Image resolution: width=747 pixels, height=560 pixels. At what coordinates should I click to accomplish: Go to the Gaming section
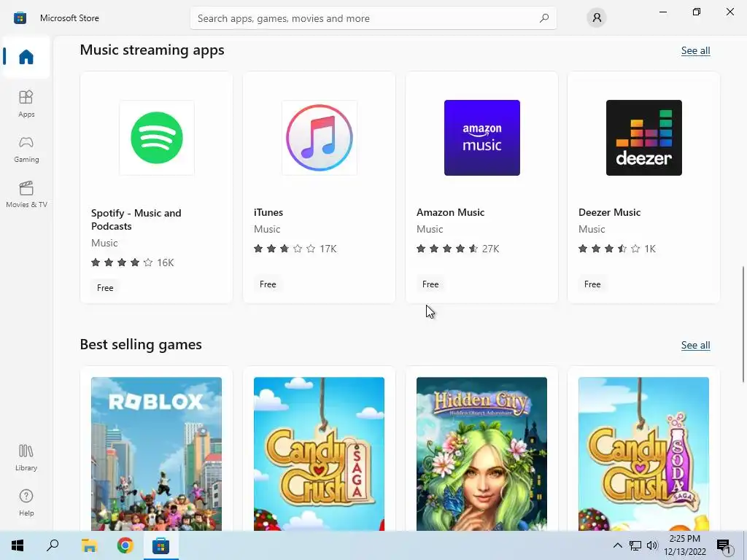click(26, 149)
